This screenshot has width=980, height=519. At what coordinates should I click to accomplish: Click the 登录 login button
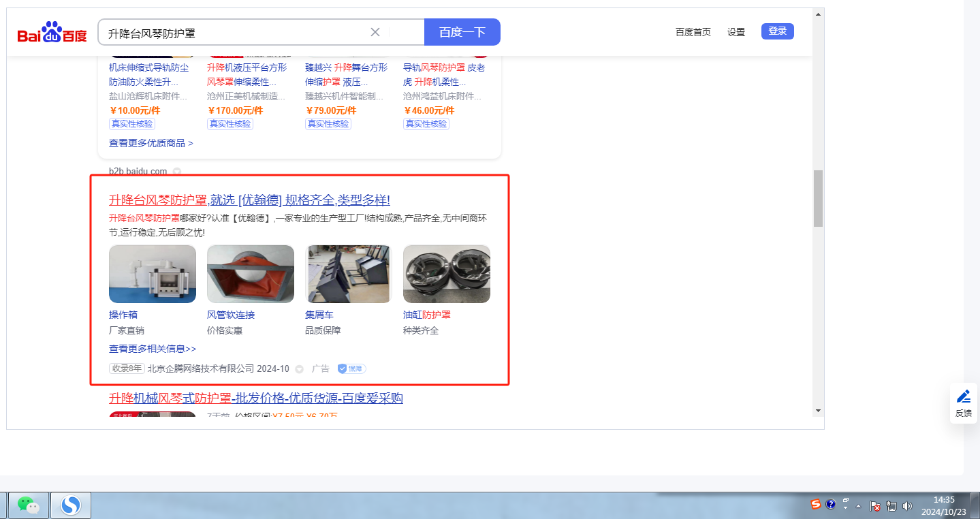778,31
